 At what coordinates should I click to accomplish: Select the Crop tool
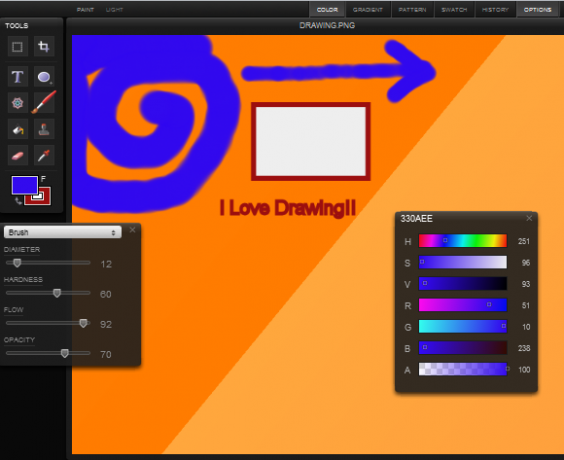44,47
